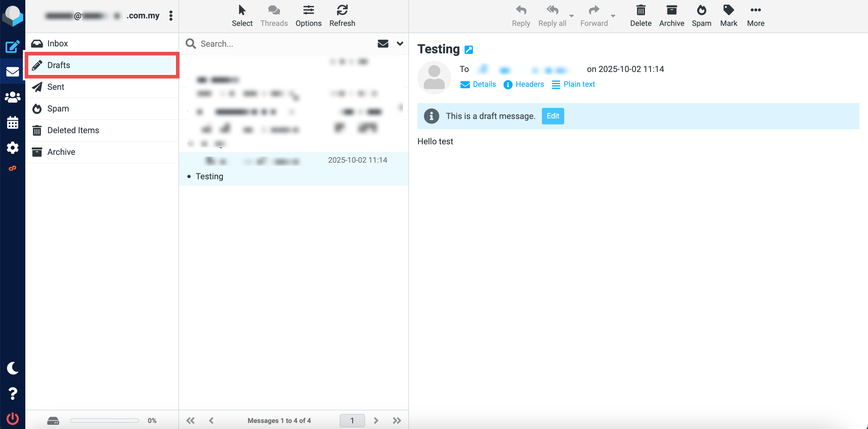Open the Compose new message icon

(x=12, y=46)
